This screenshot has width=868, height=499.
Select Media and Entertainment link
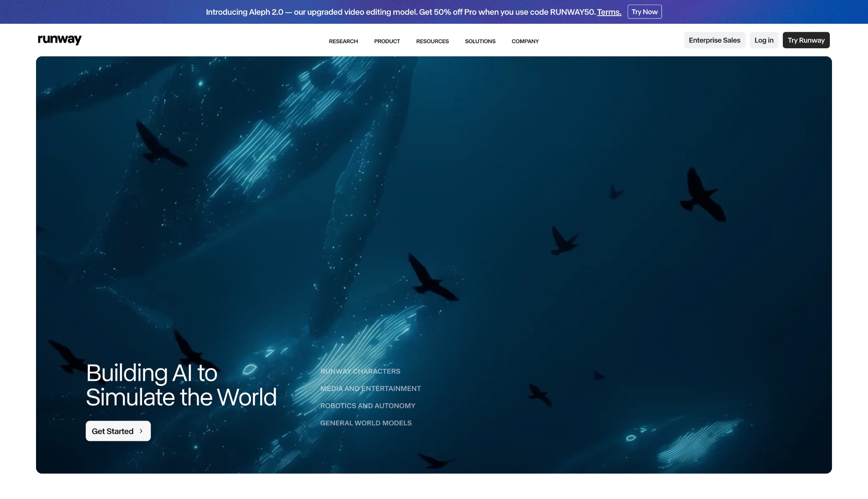(x=370, y=388)
